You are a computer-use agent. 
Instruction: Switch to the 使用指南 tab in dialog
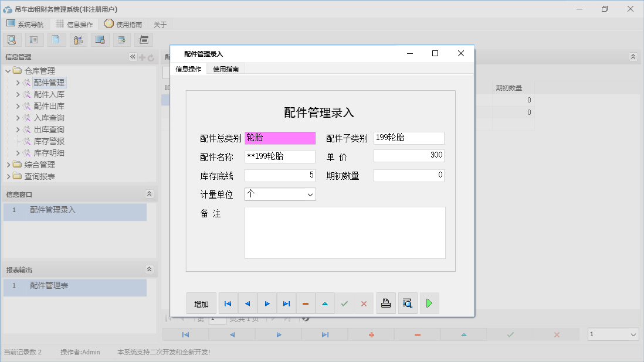click(226, 68)
